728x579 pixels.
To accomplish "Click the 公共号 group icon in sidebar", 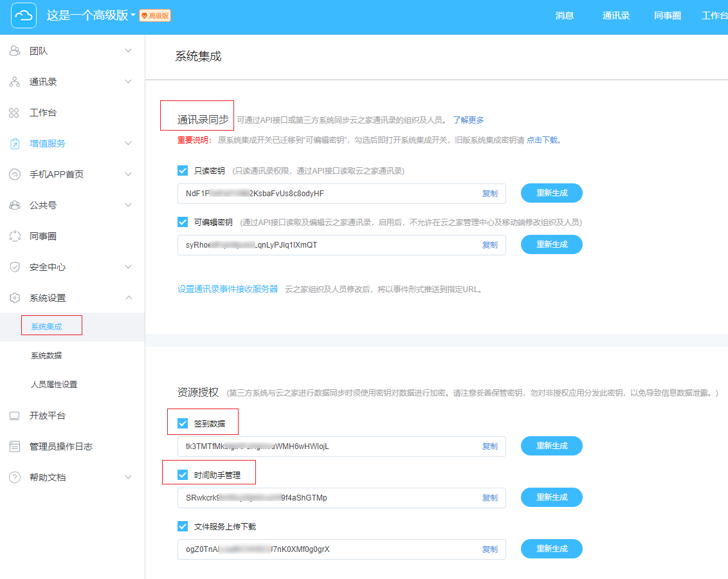I will coord(15,205).
